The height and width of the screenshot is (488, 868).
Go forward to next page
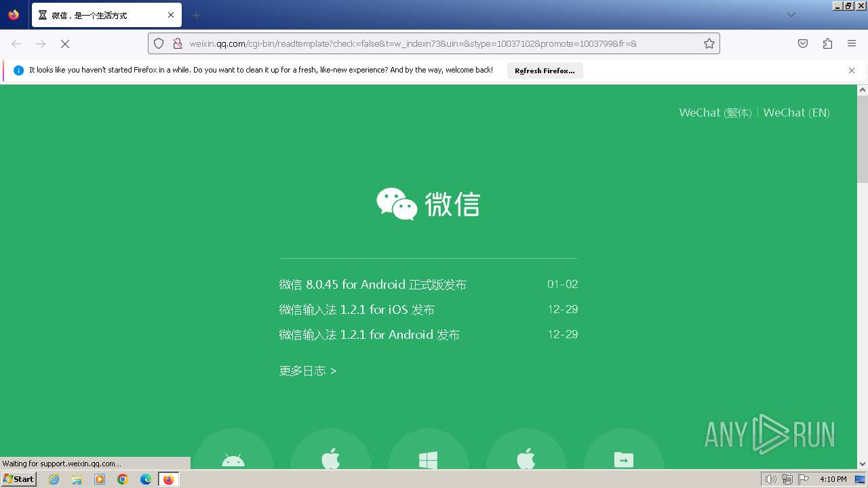(41, 43)
